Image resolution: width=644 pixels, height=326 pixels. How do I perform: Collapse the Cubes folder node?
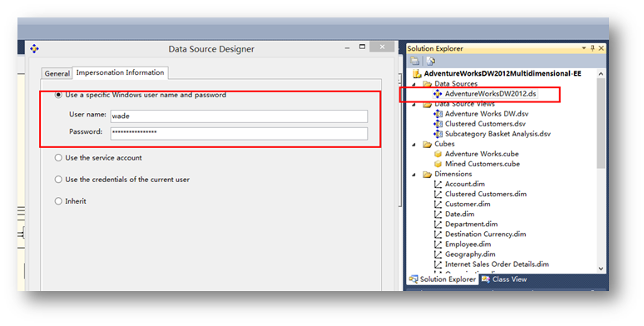(414, 144)
